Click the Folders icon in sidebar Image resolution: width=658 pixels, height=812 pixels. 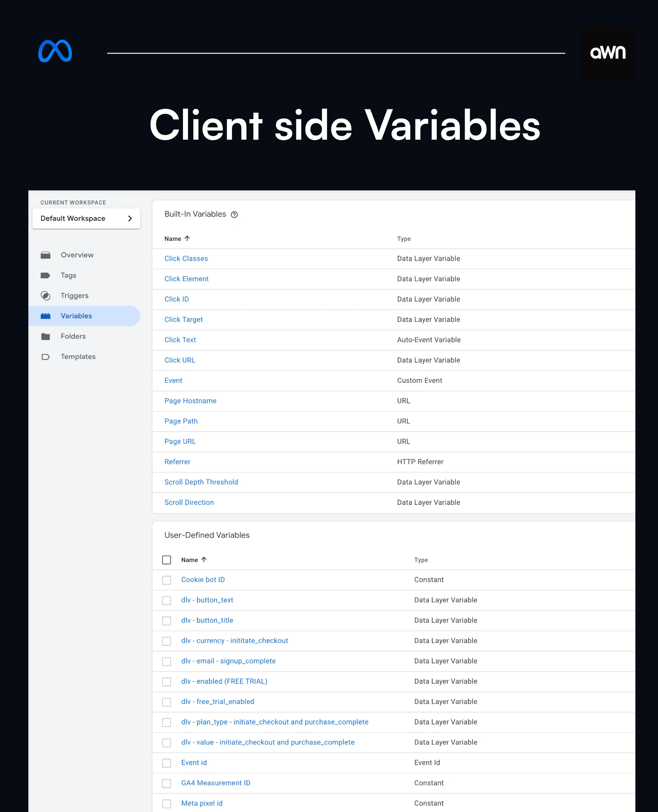(46, 337)
